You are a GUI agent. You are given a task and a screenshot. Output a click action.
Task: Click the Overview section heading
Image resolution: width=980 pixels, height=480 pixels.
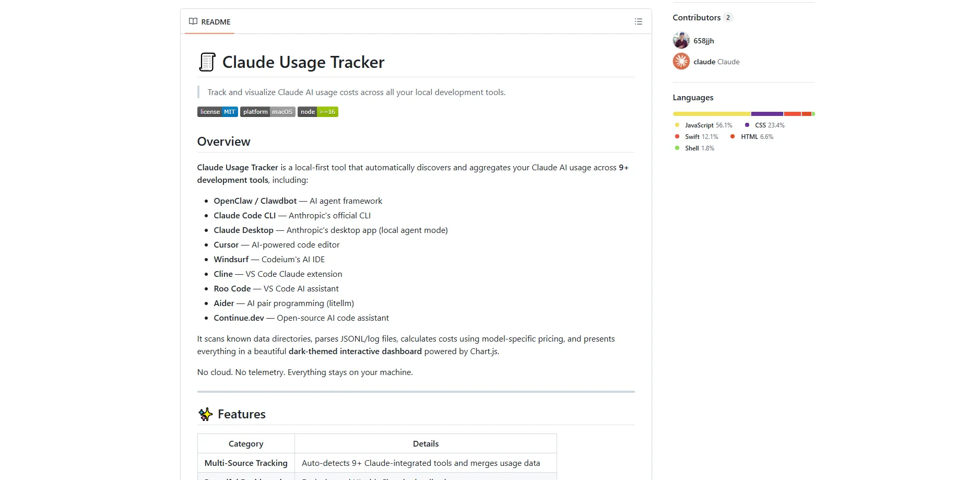click(x=223, y=142)
